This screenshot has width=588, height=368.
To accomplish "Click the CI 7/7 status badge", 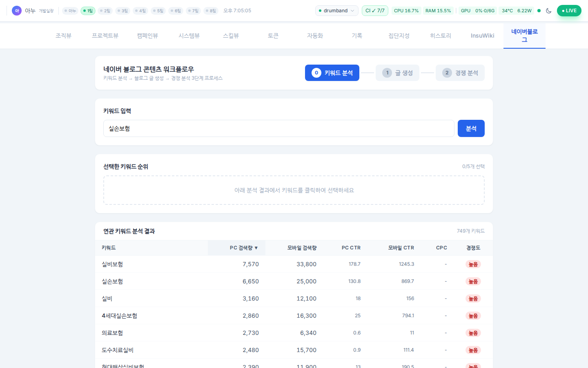I will 374,11.
